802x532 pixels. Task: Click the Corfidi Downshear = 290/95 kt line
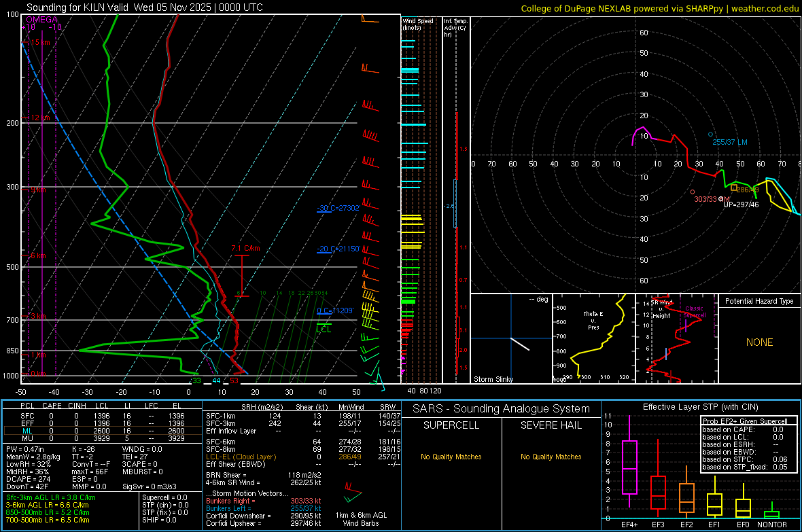click(x=264, y=516)
